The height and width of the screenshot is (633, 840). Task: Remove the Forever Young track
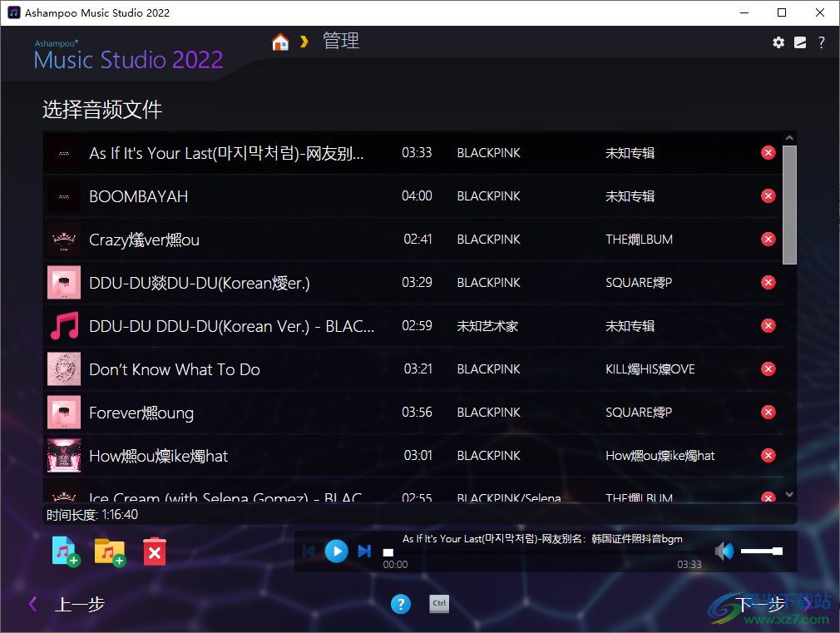768,412
